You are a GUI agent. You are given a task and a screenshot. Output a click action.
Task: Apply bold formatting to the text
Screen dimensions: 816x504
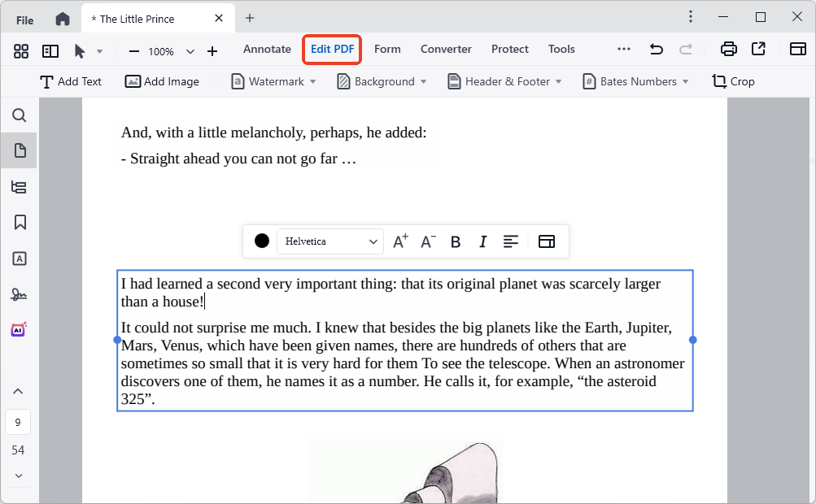pyautogui.click(x=455, y=241)
